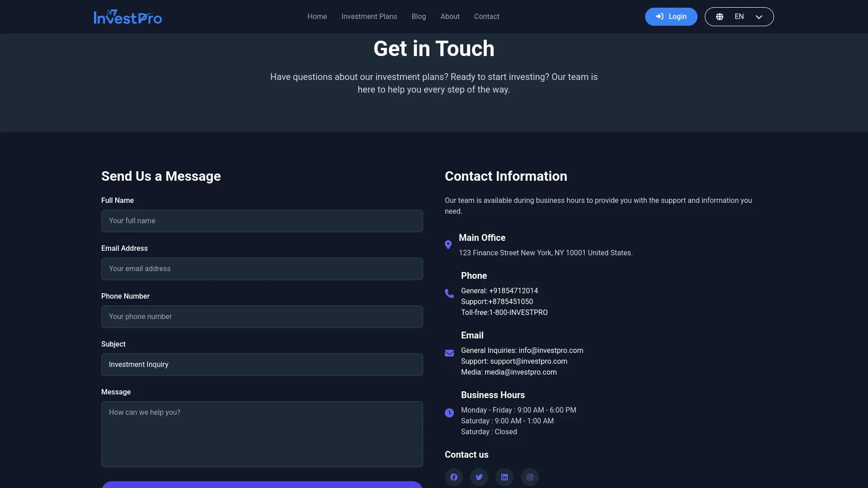Open the About page link
The height and width of the screenshot is (488, 868).
(450, 17)
